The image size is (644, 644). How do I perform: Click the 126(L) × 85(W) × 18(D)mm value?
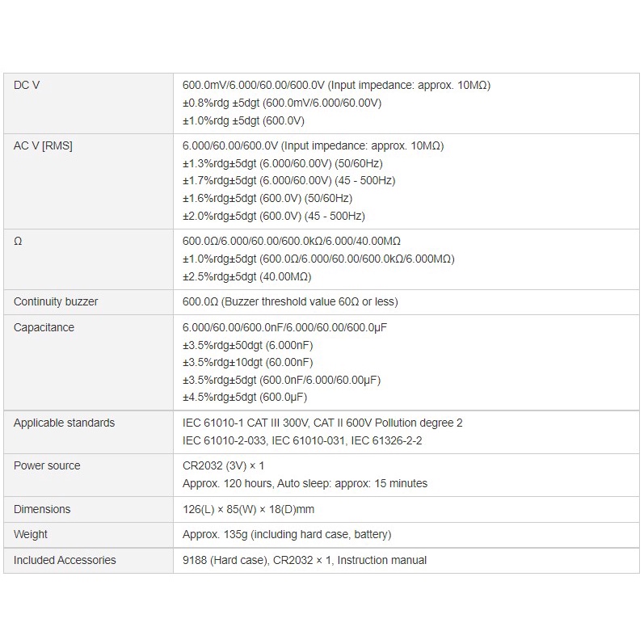(248, 509)
